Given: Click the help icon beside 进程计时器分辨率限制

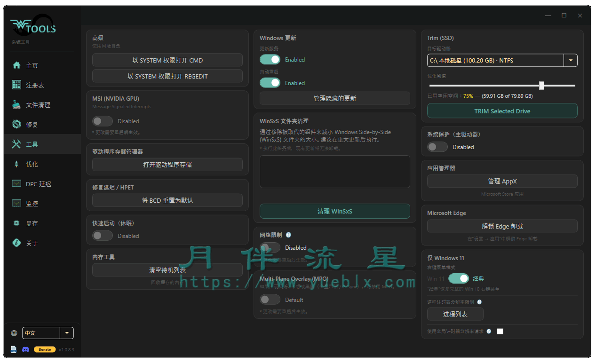Looking at the screenshot, I should 479,302.
